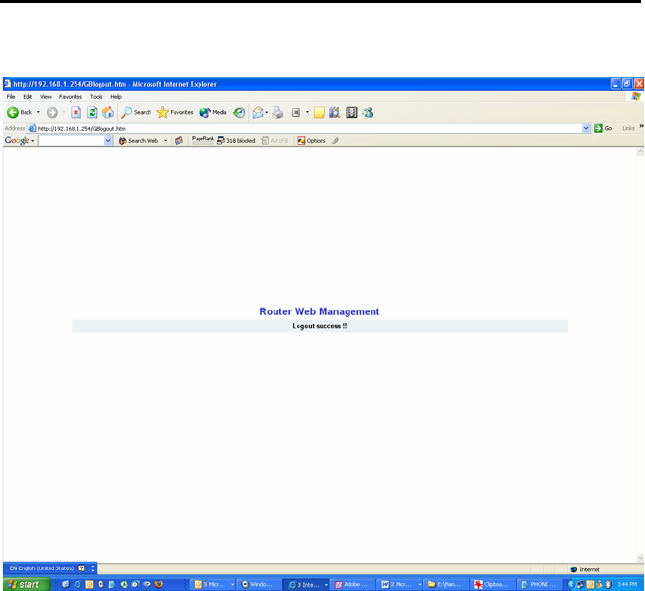Open the Edit menu
This screenshot has height=591, width=645.
click(28, 97)
